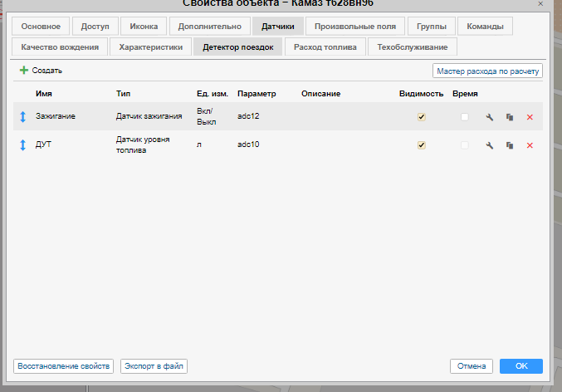Image resolution: width=562 pixels, height=392 pixels.
Task: Open Мастер расхода по расчету
Action: [487, 71]
